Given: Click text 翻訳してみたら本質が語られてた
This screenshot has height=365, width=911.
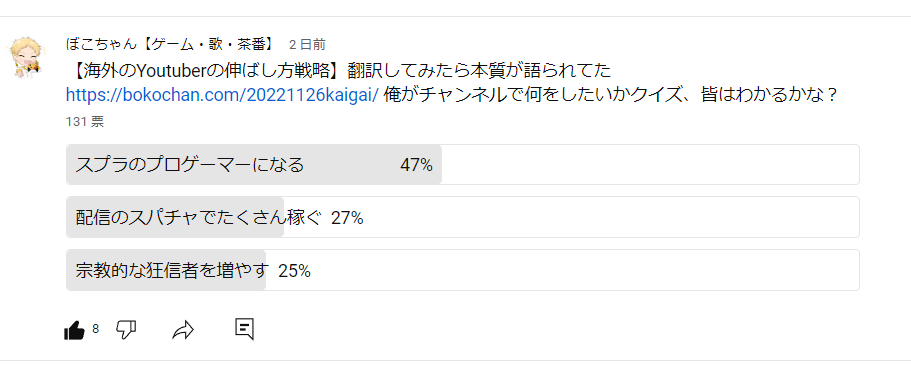Looking at the screenshot, I should tap(479, 72).
